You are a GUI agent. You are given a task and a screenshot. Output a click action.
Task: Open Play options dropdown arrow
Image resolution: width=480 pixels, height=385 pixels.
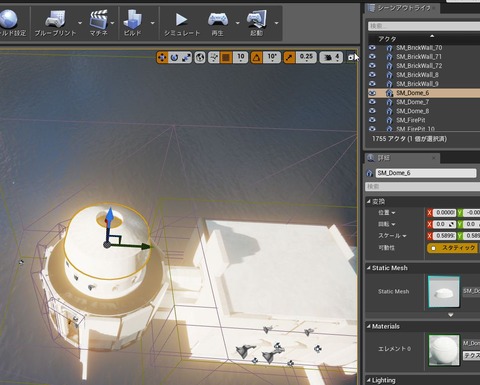pyautogui.click(x=238, y=23)
